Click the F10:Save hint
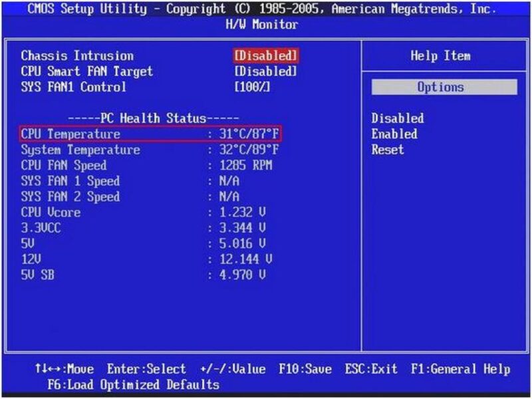532x399 pixels. (305, 369)
